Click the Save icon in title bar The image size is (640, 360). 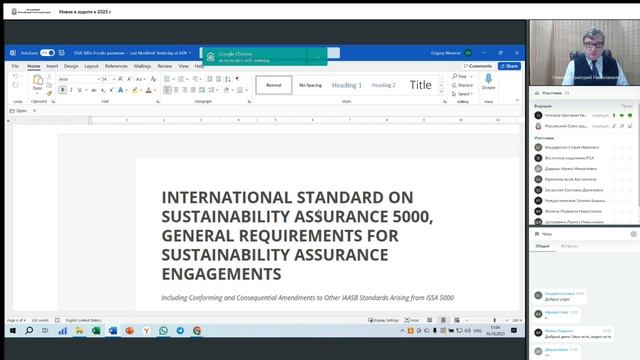click(x=62, y=53)
